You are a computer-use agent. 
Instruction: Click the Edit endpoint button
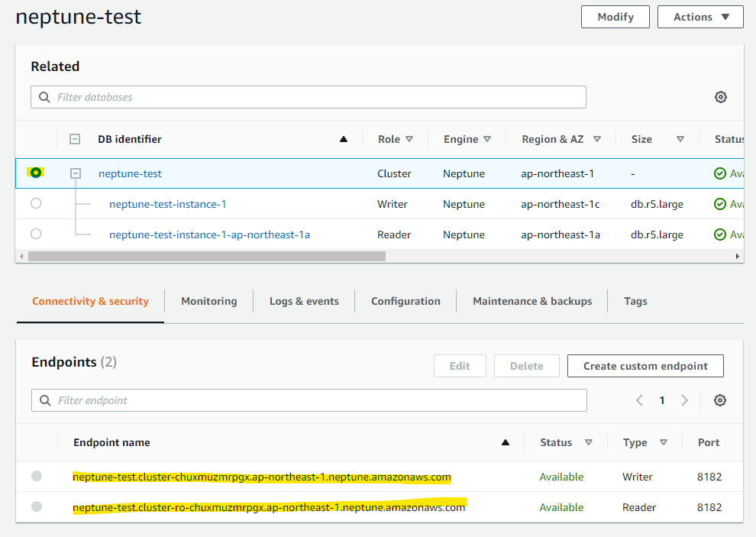click(460, 366)
